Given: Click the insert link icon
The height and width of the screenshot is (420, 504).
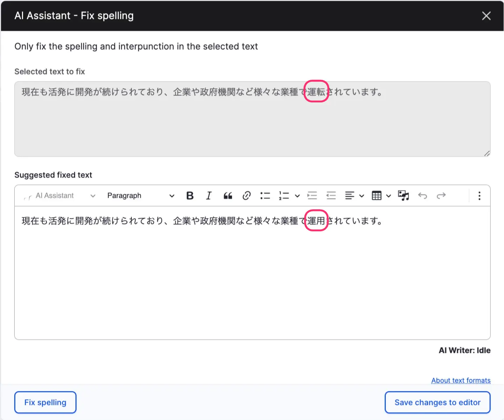Looking at the screenshot, I should (246, 196).
